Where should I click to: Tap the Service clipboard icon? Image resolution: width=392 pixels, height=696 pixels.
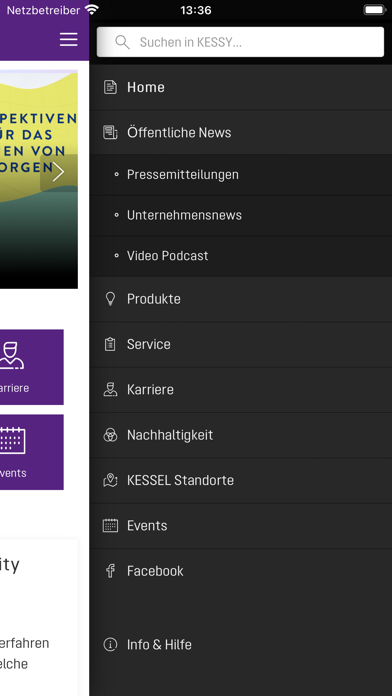[110, 344]
